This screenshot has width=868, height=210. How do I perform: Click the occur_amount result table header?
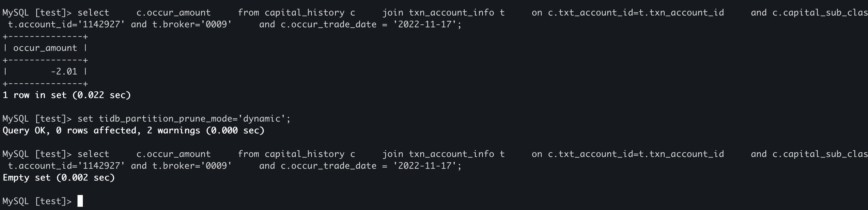[x=45, y=48]
